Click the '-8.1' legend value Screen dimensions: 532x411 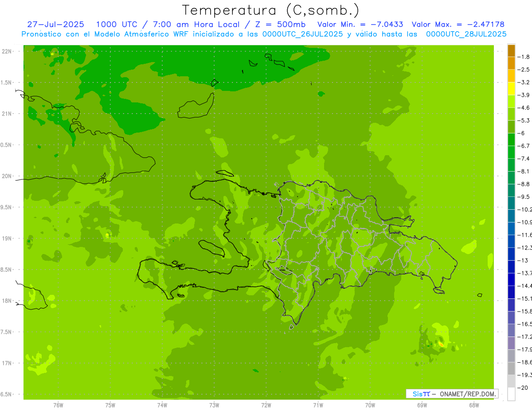(x=524, y=171)
